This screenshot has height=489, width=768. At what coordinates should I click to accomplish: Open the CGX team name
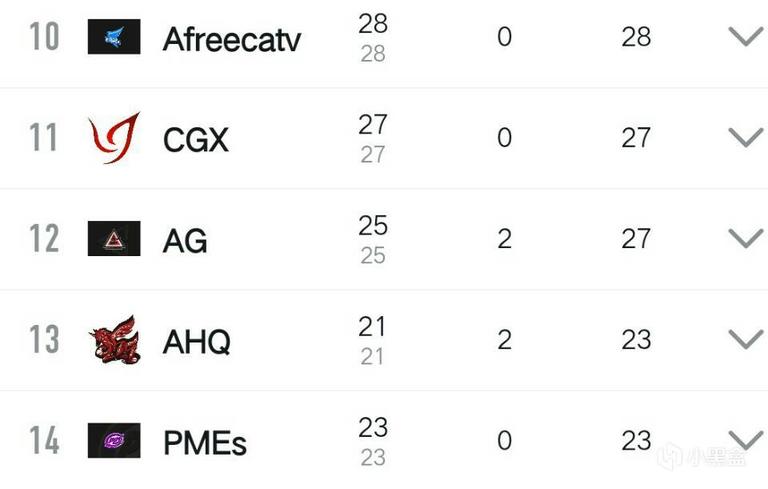(x=196, y=140)
